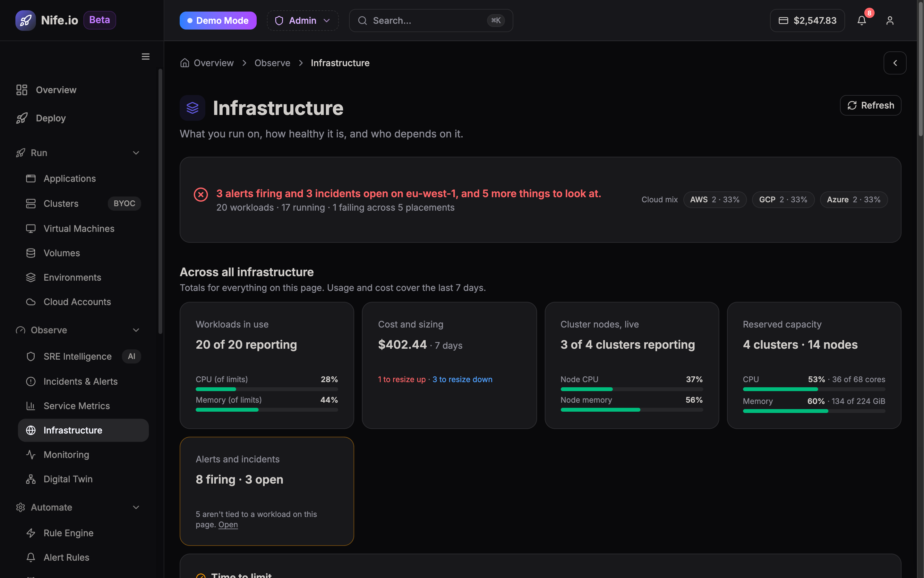924x578 pixels.
Task: Click the Overview grid icon in sidebar
Action: point(22,90)
